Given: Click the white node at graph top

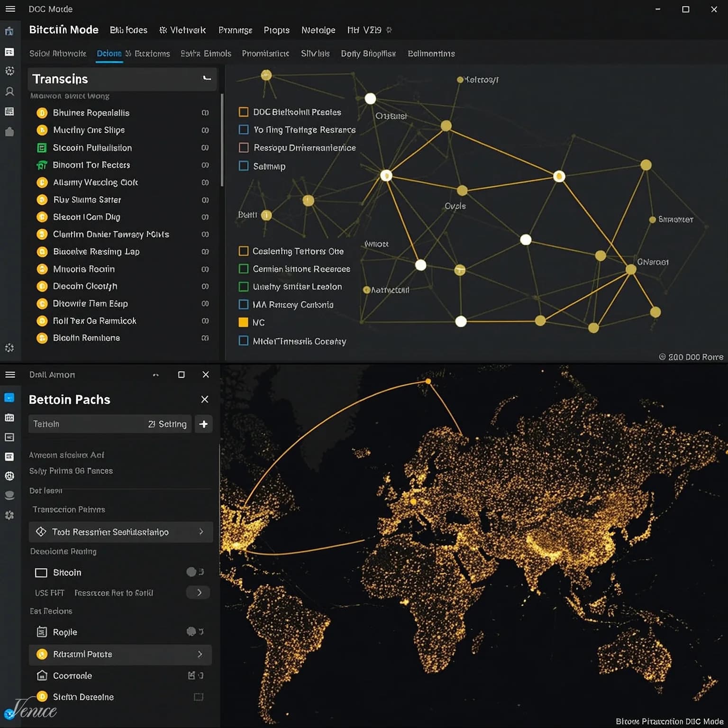Looking at the screenshot, I should click(x=370, y=99).
